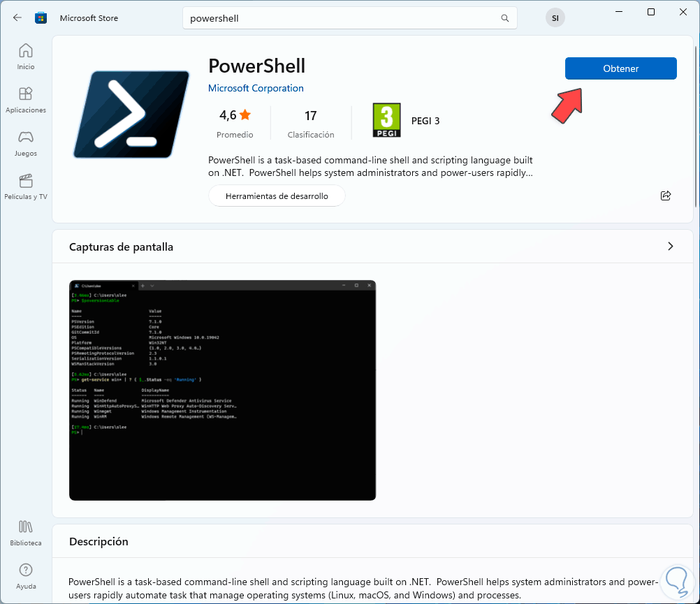Viewport: 700px width, 604px height.
Task: Open the PowerShell terminal screenshot thumbnail
Action: (222, 390)
